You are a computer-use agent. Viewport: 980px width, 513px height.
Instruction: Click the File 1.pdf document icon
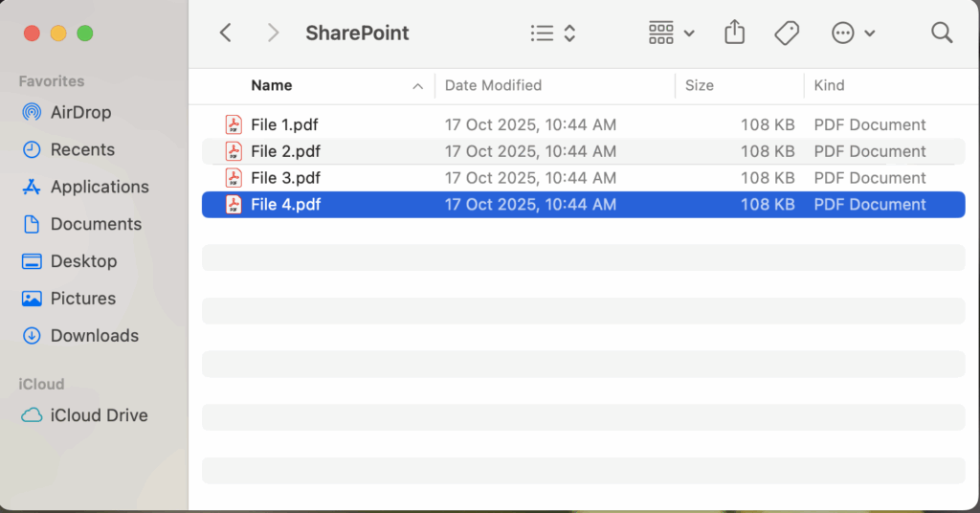tap(234, 124)
